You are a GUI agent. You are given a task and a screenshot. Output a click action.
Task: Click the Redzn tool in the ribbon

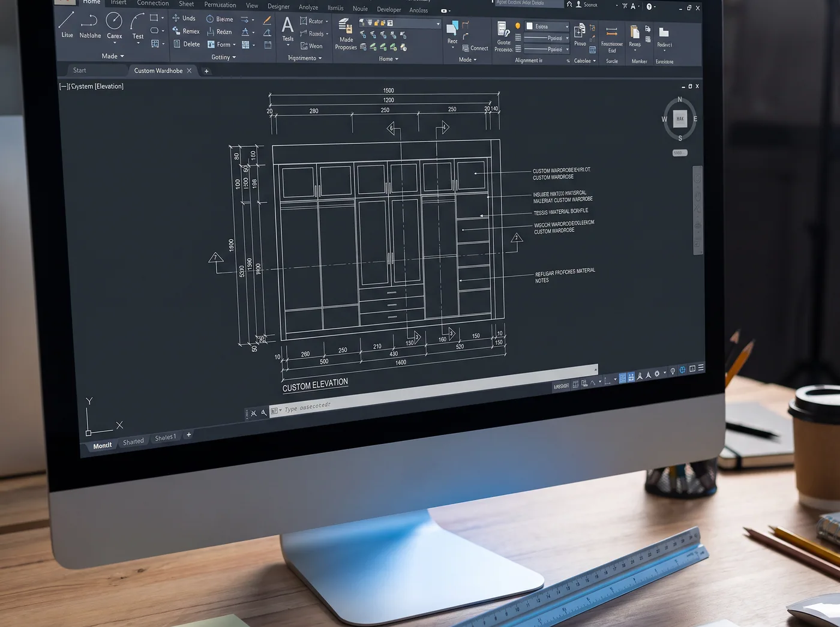coord(220,32)
